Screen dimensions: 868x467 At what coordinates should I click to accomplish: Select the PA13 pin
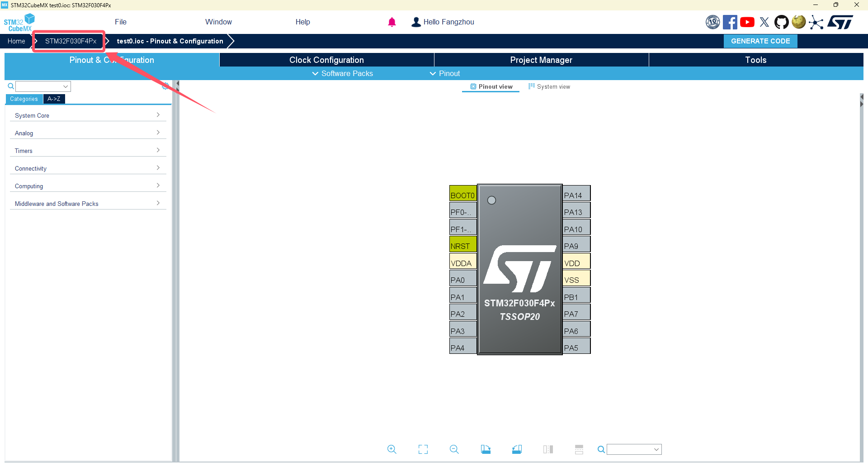tap(577, 210)
